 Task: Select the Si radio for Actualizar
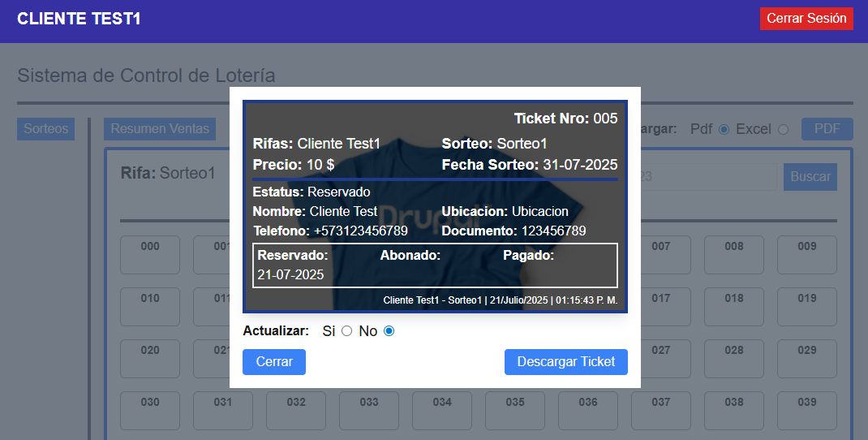(x=346, y=331)
